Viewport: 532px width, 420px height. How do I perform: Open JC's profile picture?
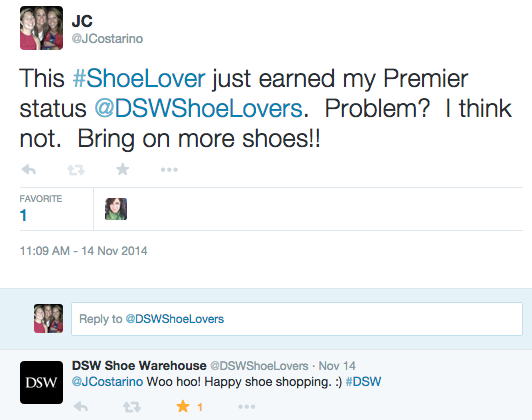41,28
